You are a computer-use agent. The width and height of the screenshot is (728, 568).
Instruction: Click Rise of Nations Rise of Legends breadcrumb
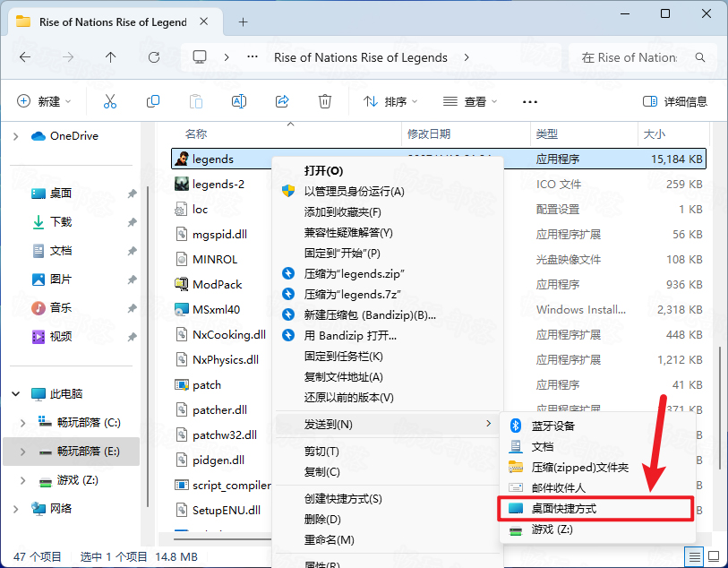point(360,57)
